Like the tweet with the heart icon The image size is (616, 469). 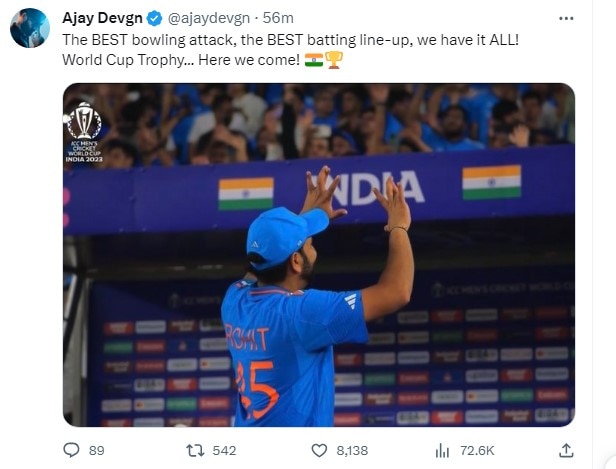[x=320, y=450]
